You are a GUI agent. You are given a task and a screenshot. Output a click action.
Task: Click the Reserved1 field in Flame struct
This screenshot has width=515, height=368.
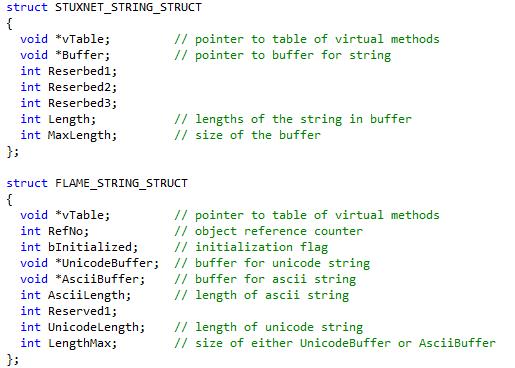(x=79, y=311)
